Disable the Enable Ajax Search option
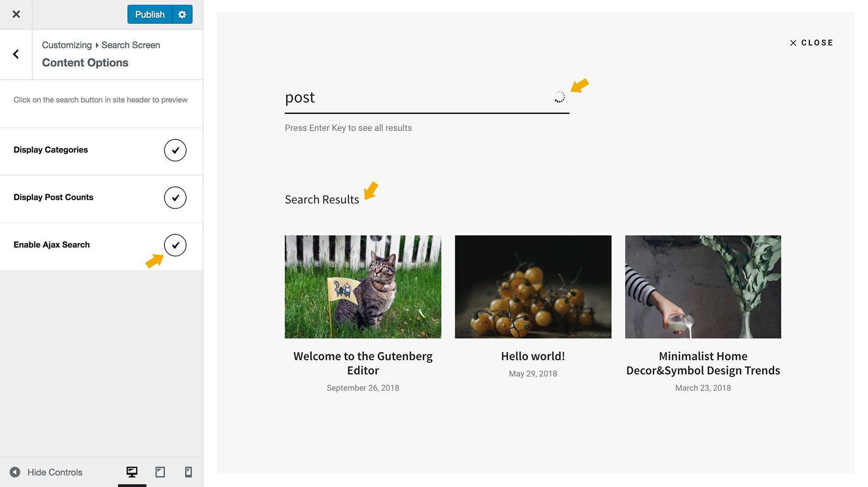This screenshot has width=868, height=487. pos(175,245)
